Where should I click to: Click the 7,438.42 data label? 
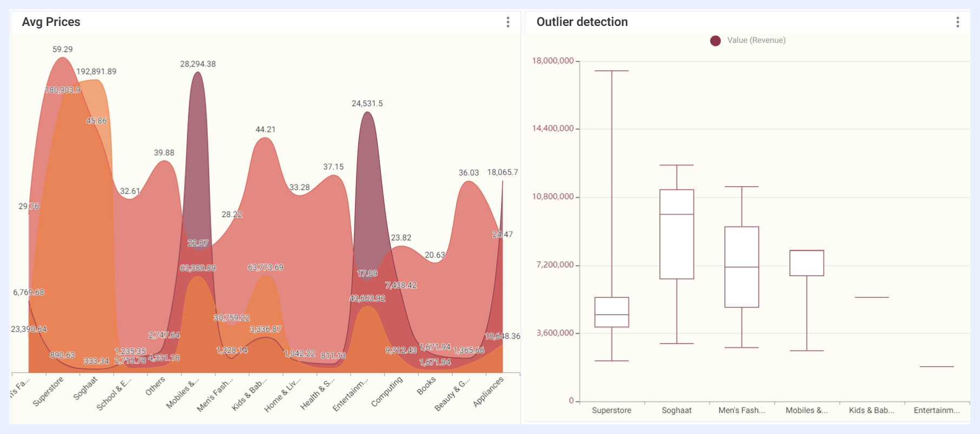coord(400,285)
